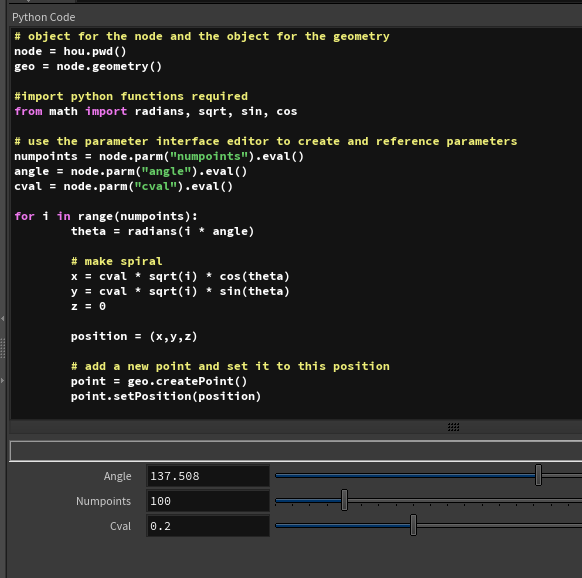The height and width of the screenshot is (578, 582).
Task: Click the Angle slider handle
Action: 538,475
